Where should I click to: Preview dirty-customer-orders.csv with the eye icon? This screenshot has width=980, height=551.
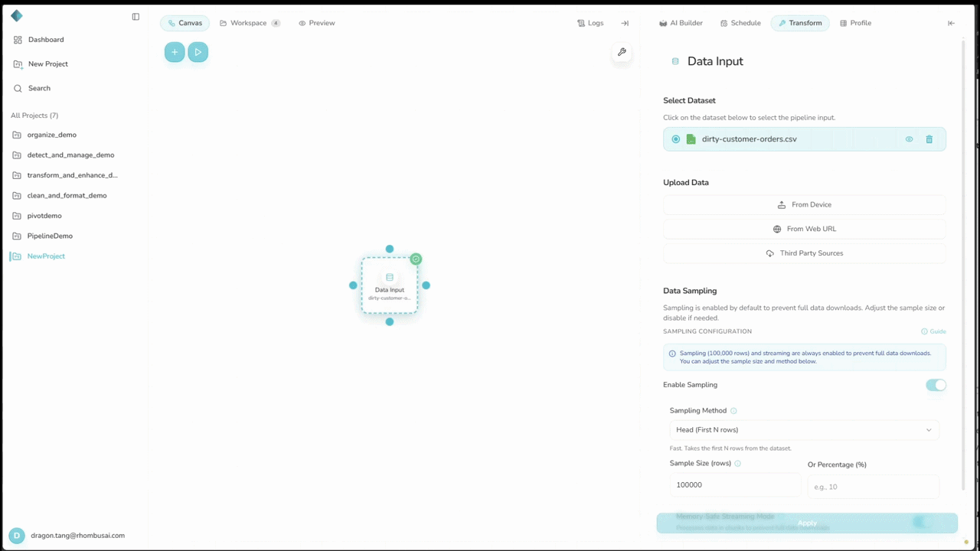point(909,139)
